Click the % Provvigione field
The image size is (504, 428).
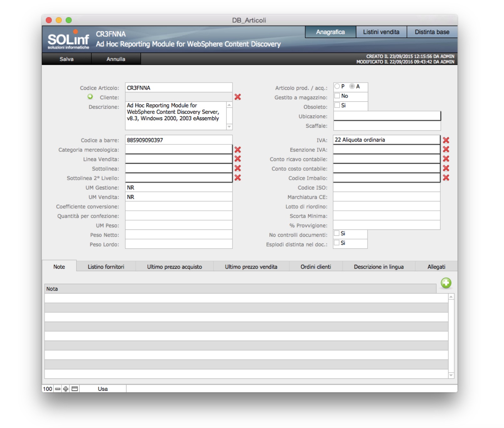[386, 225]
